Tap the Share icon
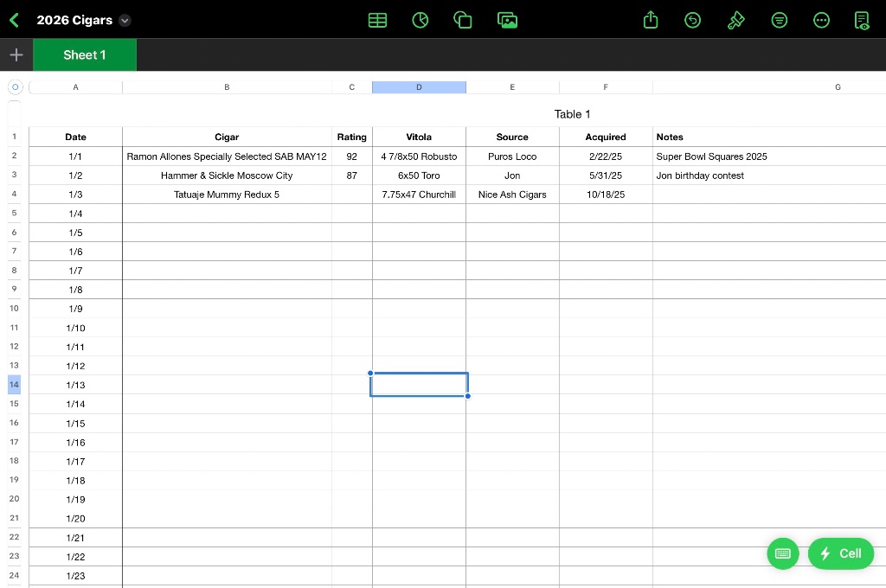Image resolution: width=886 pixels, height=588 pixels. 652,20
